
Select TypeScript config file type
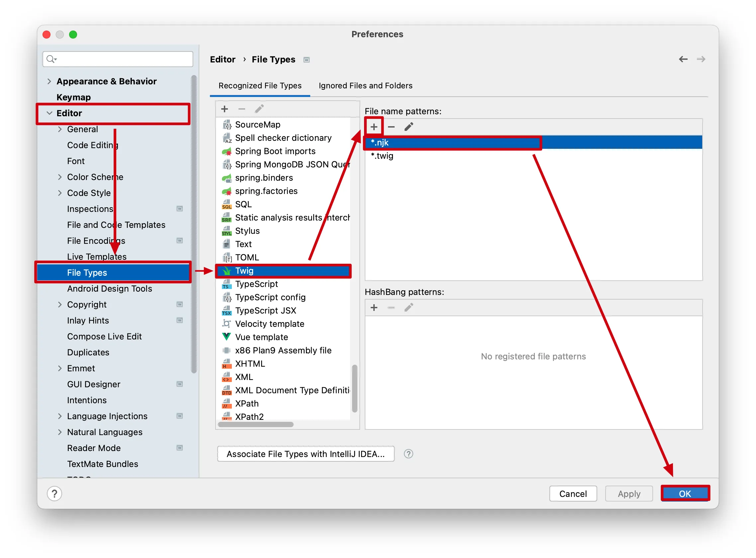pyautogui.click(x=283, y=297)
